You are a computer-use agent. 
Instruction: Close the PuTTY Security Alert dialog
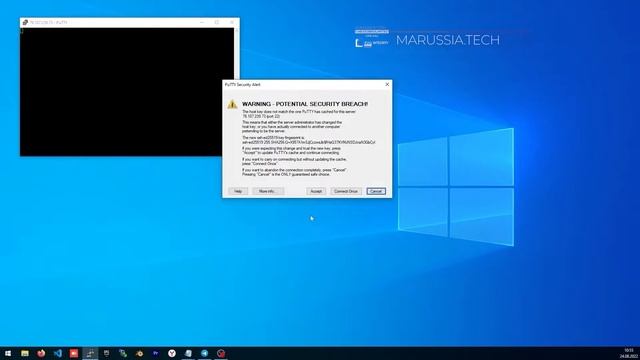[x=387, y=84]
